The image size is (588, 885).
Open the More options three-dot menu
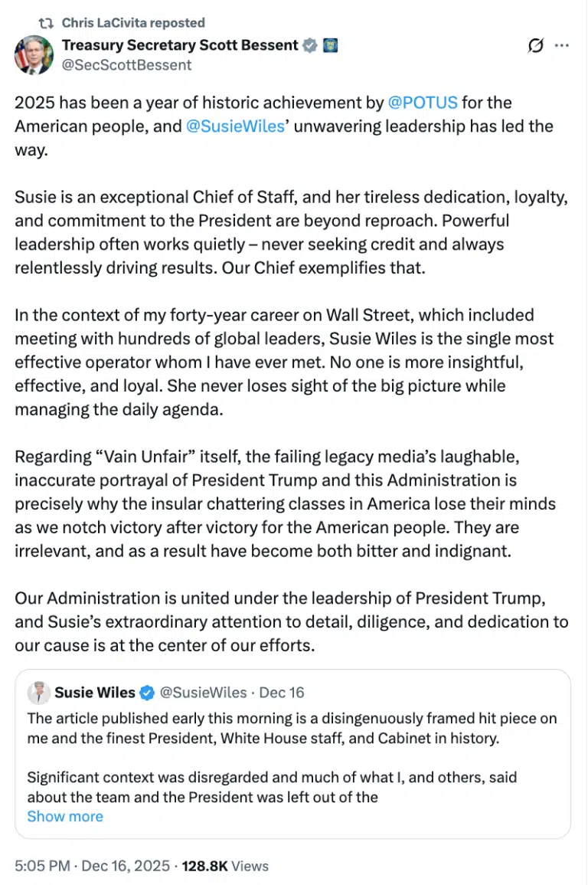562,46
